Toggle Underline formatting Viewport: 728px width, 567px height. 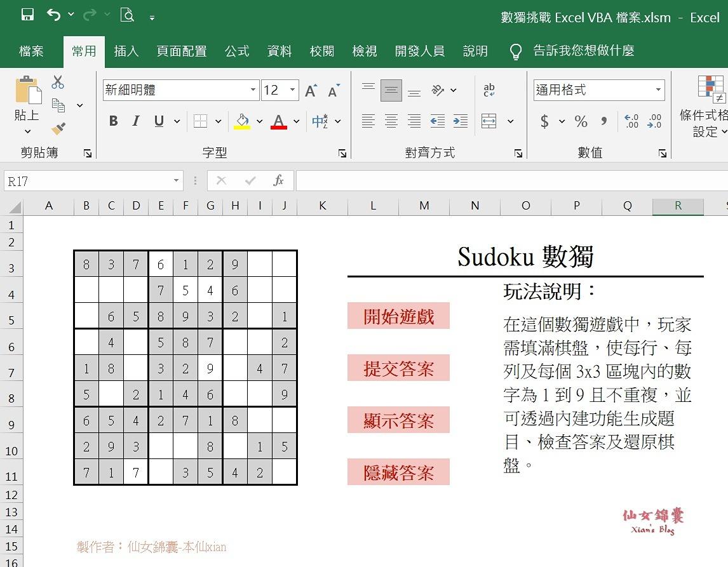159,121
